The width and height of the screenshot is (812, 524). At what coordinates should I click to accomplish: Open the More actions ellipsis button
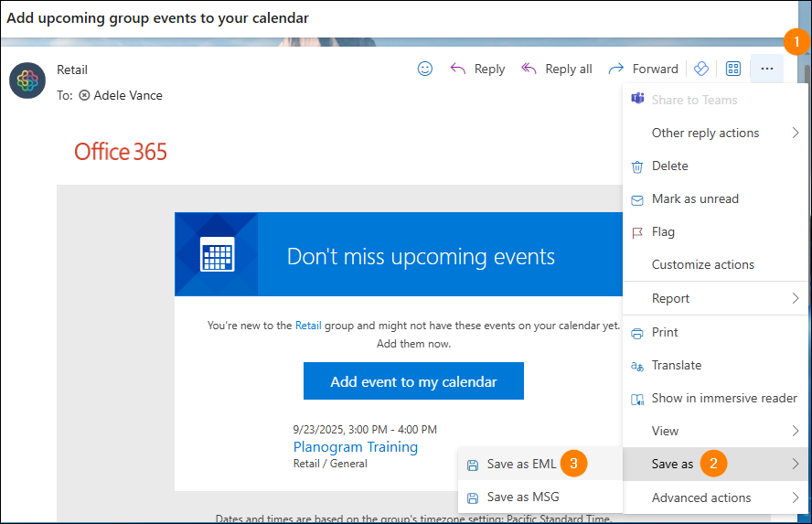(x=766, y=69)
